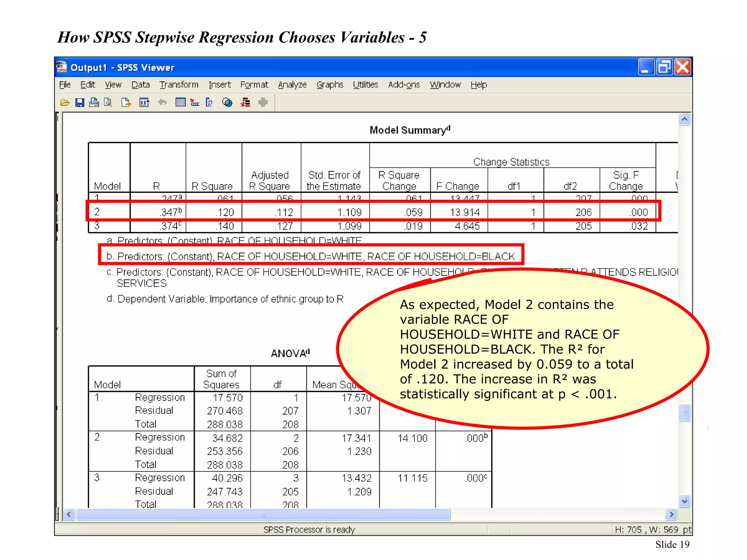This screenshot has width=747, height=560.
Task: Click the Variables info icon
Action: click(x=209, y=102)
